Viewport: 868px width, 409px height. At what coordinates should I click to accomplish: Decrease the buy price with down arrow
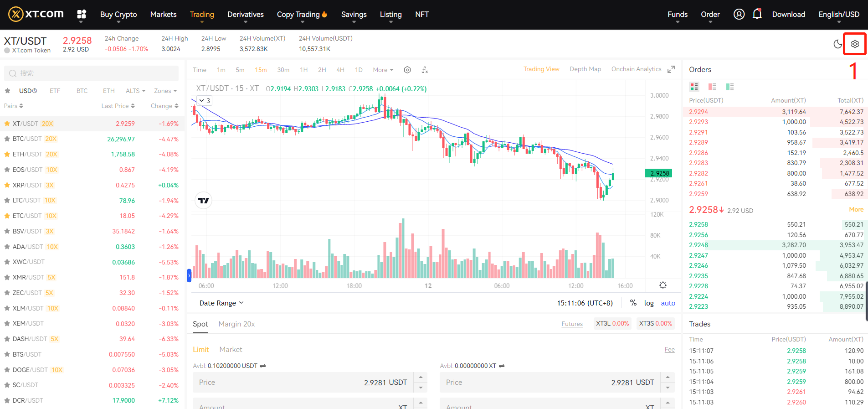[x=421, y=388]
